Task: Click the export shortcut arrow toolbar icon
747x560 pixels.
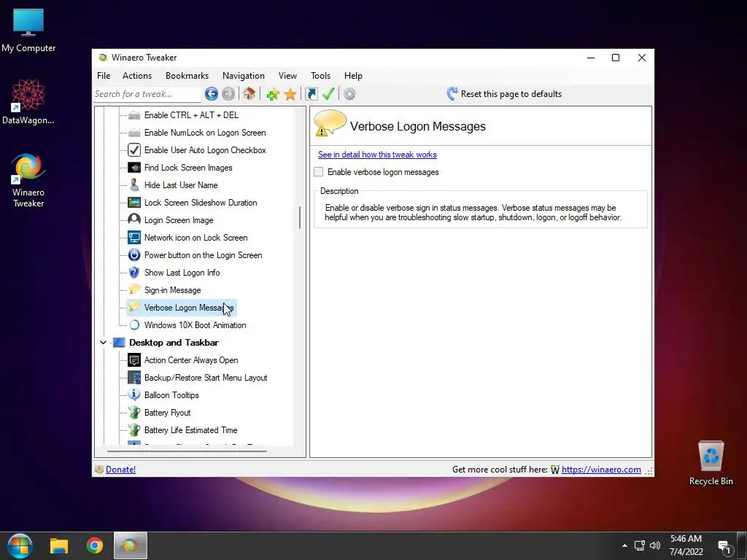Action: coord(311,94)
